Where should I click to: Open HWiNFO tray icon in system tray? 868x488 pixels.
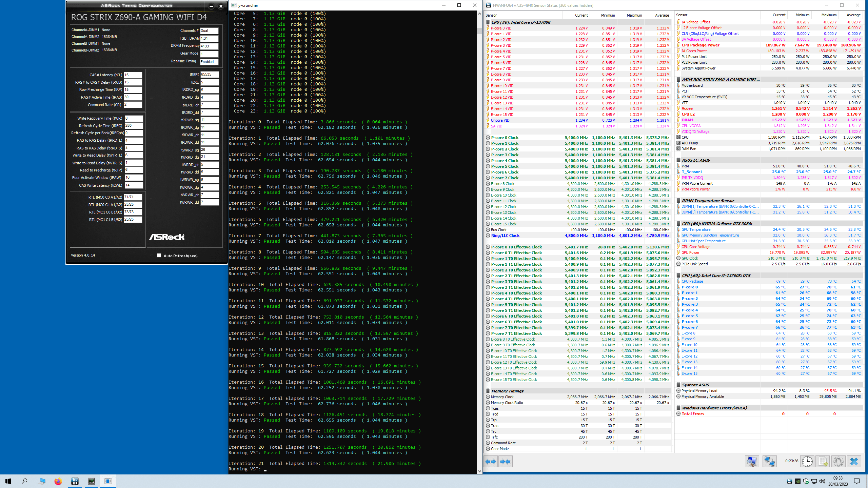(x=790, y=481)
